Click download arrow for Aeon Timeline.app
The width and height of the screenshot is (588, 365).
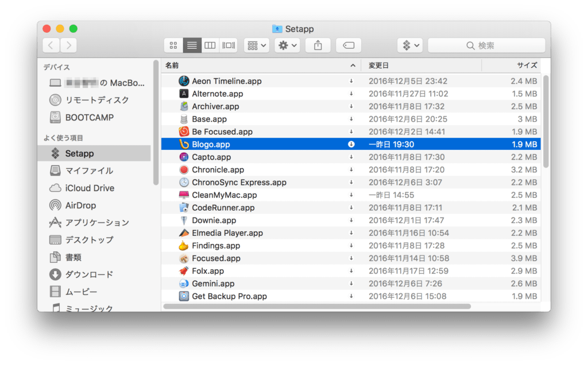click(x=351, y=81)
